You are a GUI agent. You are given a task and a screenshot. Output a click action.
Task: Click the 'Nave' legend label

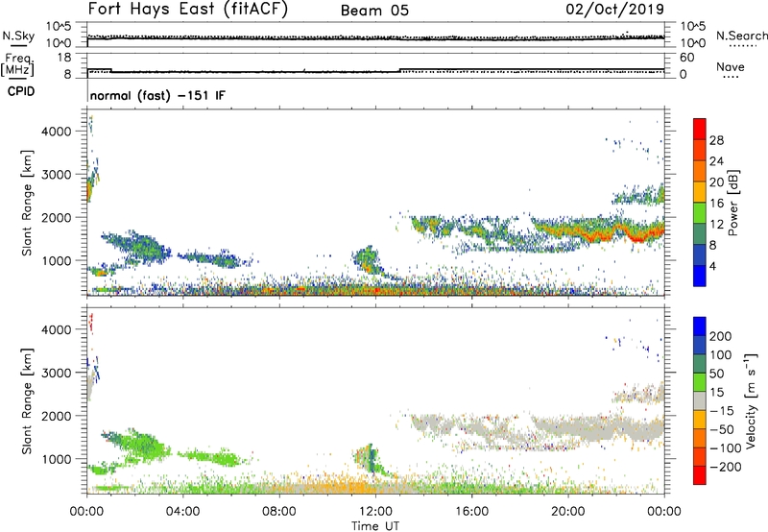coord(731,67)
